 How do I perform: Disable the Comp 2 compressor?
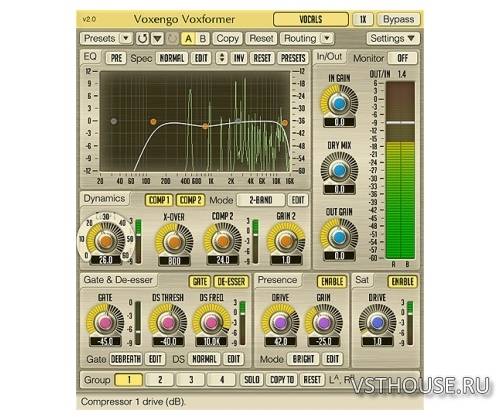click(x=190, y=200)
